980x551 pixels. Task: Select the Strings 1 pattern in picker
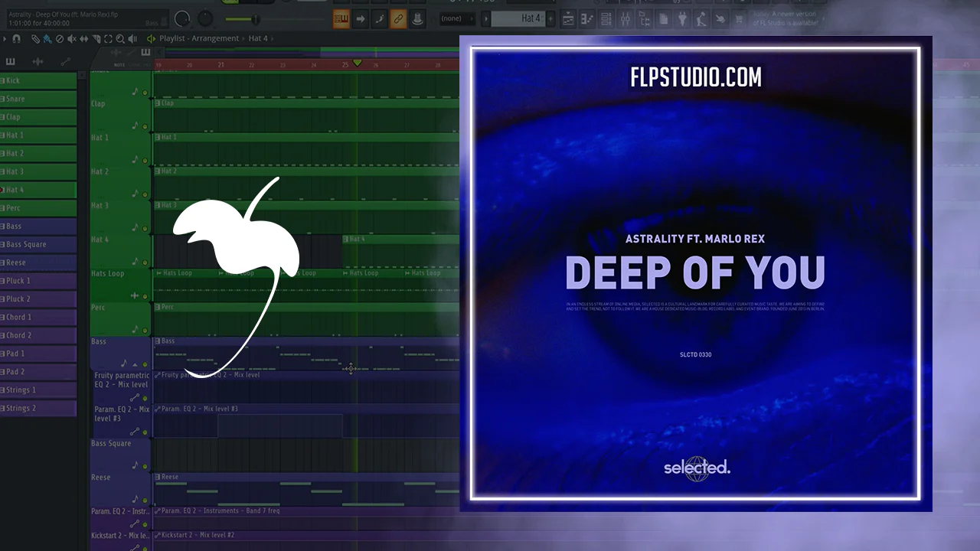point(38,390)
